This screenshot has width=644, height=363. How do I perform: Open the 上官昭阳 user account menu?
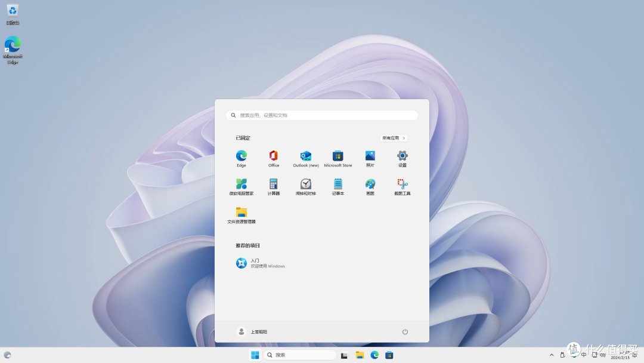click(x=252, y=332)
